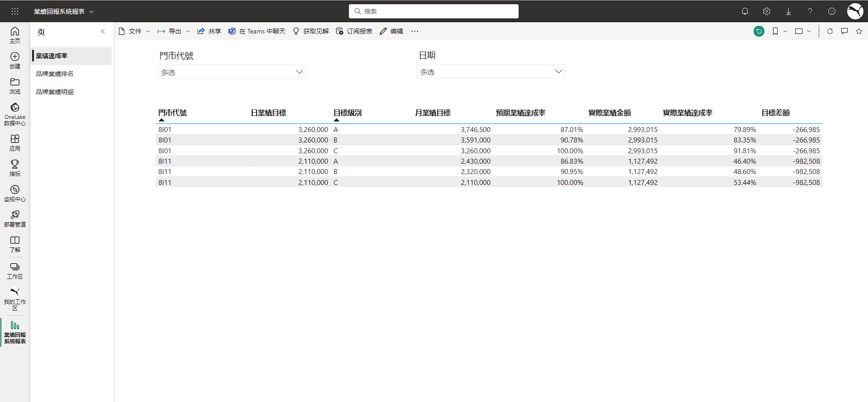Click cell value 90.95%
Image resolution: width=868 pixels, height=402 pixels.
click(572, 172)
